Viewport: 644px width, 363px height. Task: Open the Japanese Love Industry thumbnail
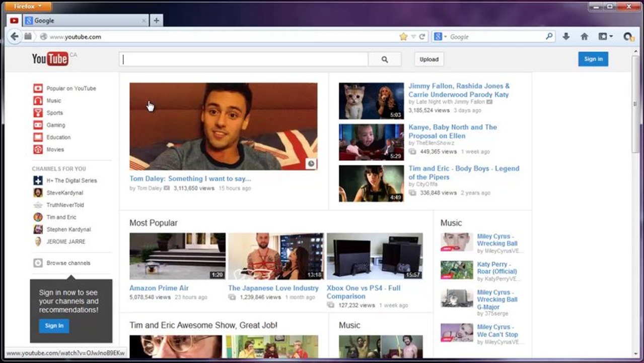pos(276,256)
